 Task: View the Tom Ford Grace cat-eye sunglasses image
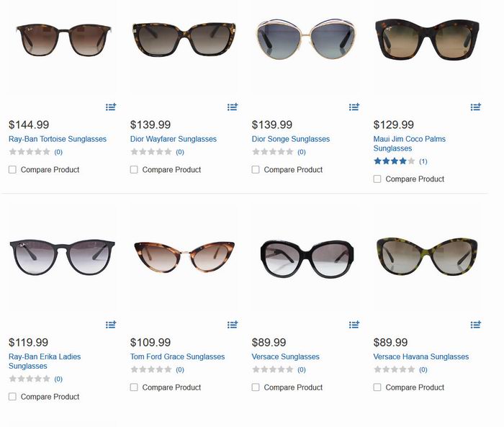(x=184, y=257)
